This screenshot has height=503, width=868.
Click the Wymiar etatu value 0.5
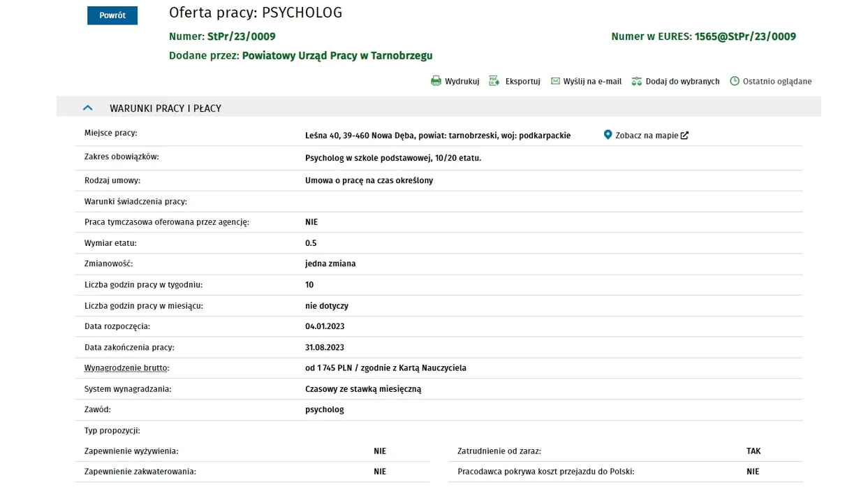(x=311, y=243)
